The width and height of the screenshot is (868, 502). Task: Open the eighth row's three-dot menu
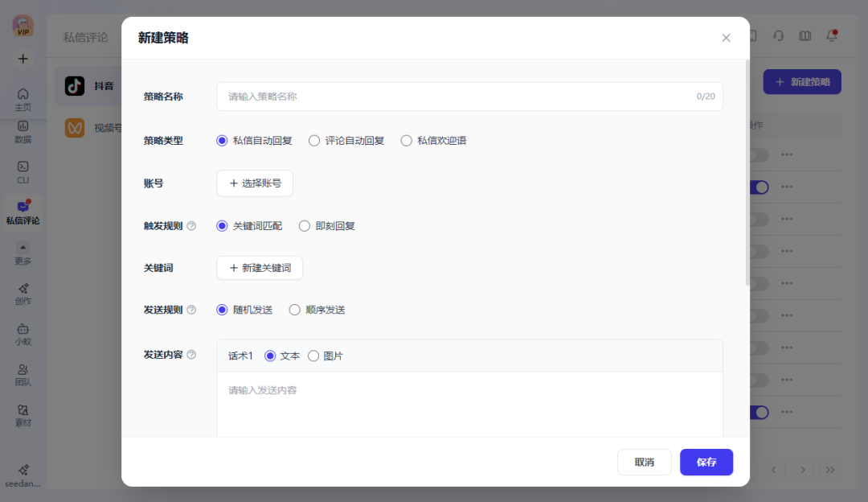[x=787, y=380]
